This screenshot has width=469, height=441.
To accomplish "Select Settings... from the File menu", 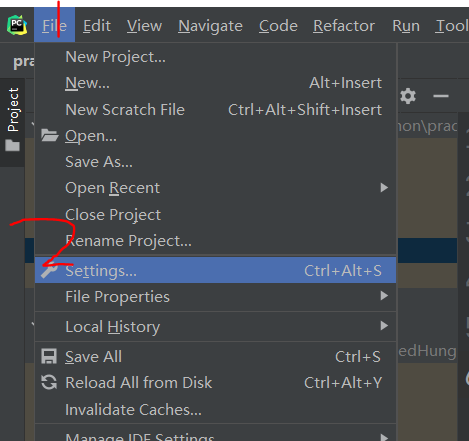I will tap(215, 270).
